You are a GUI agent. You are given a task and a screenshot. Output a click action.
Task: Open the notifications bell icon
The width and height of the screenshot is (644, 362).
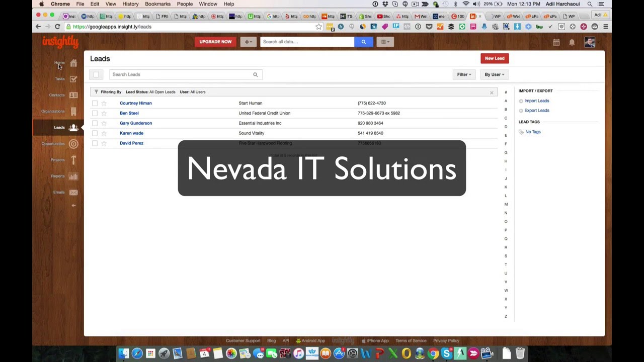click(572, 43)
